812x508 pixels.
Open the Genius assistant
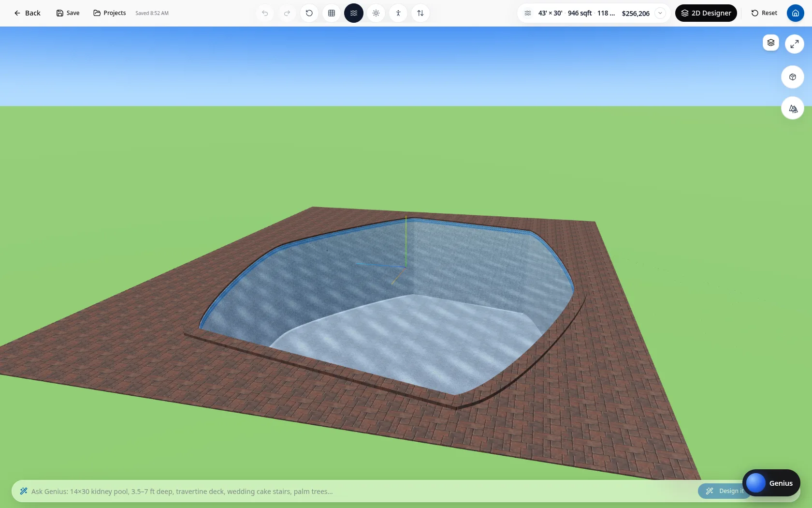click(x=771, y=483)
